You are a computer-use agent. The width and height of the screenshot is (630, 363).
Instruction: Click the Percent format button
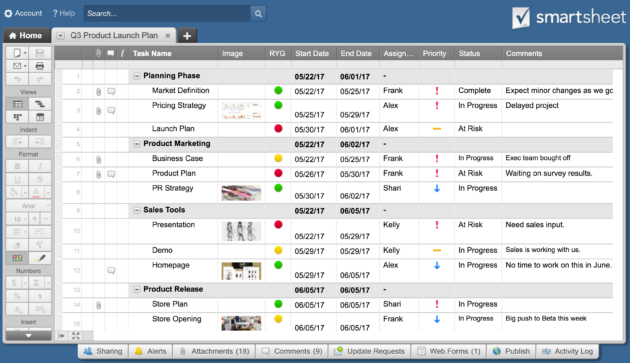click(x=17, y=296)
